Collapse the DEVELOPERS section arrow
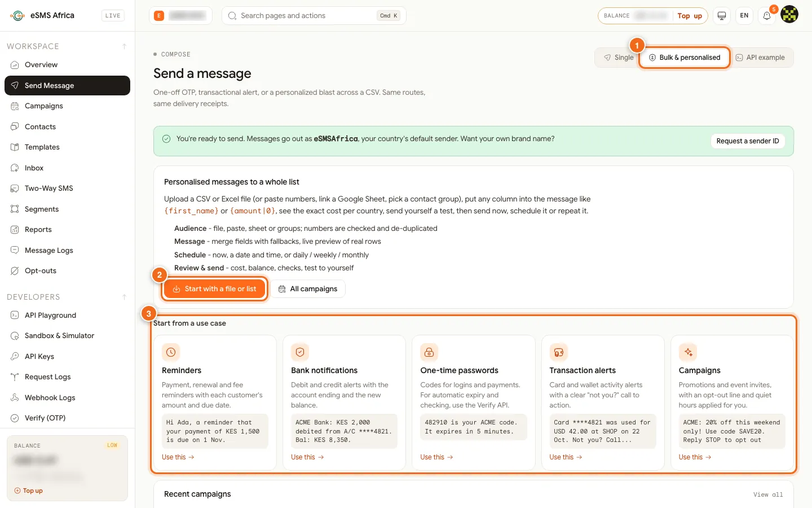This screenshot has height=508, width=812. (124, 297)
